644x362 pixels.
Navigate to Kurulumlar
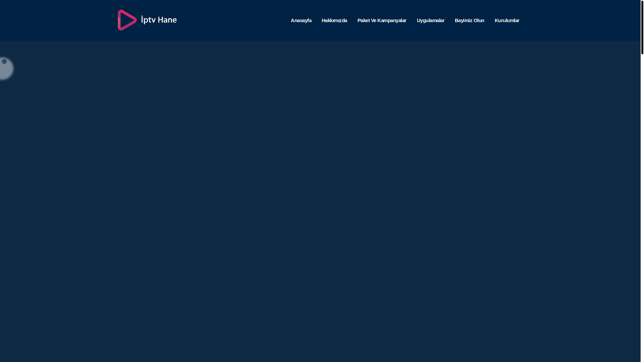pyautogui.click(x=507, y=20)
